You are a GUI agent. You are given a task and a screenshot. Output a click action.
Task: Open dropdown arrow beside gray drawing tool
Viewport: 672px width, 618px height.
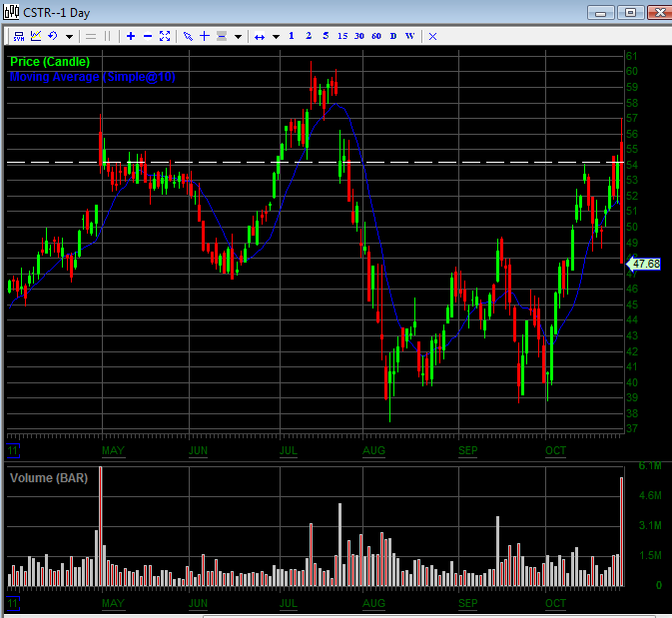[238, 37]
